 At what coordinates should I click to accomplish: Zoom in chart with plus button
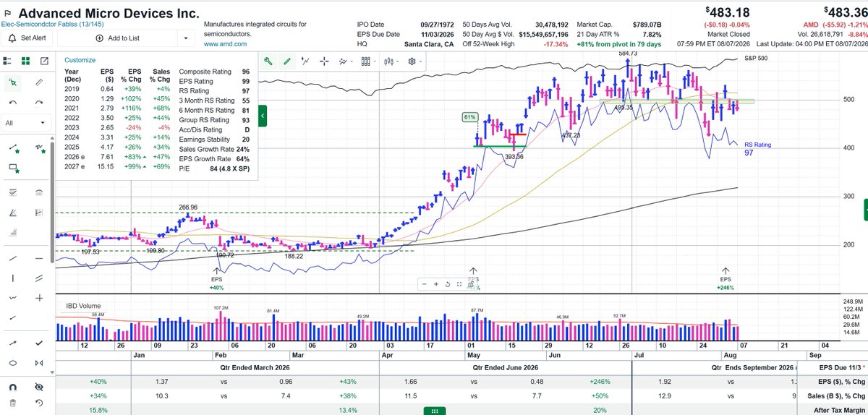coord(436,284)
